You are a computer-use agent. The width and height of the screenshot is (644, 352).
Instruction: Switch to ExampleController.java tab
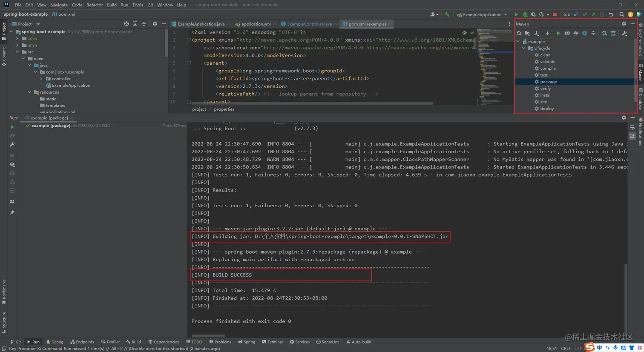[x=309, y=24]
